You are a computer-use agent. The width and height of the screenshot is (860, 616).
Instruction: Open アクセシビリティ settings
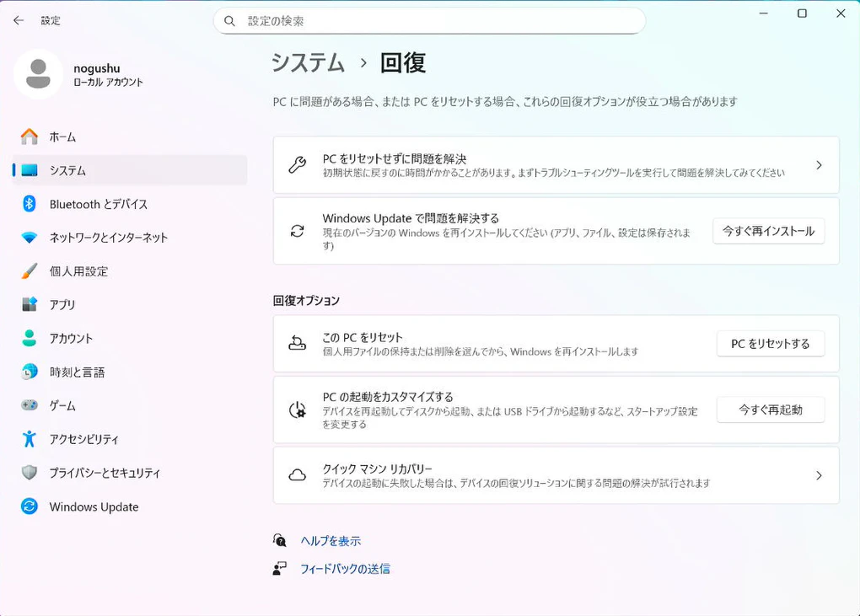click(x=130, y=439)
